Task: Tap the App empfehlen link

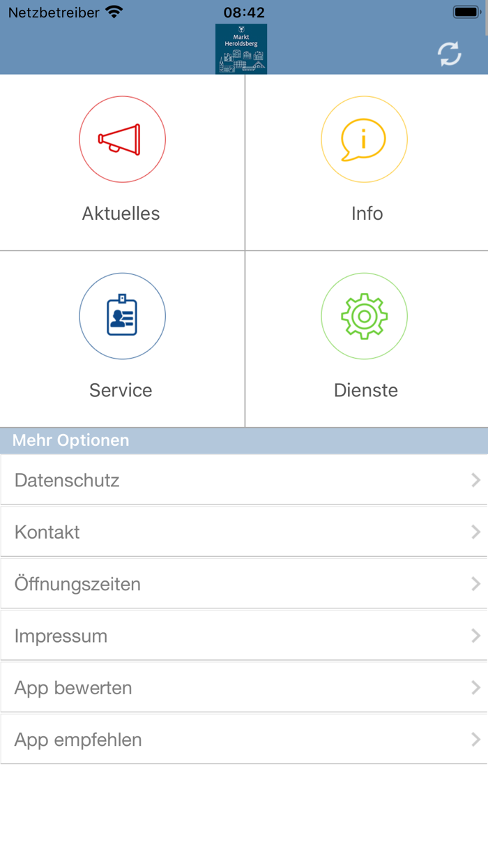Action: (78, 739)
